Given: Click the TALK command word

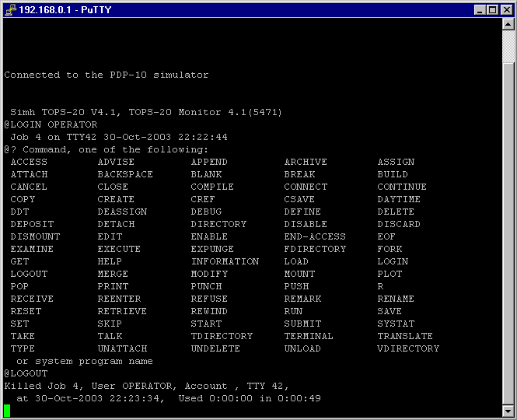Looking at the screenshot, I should pyautogui.click(x=110, y=336).
